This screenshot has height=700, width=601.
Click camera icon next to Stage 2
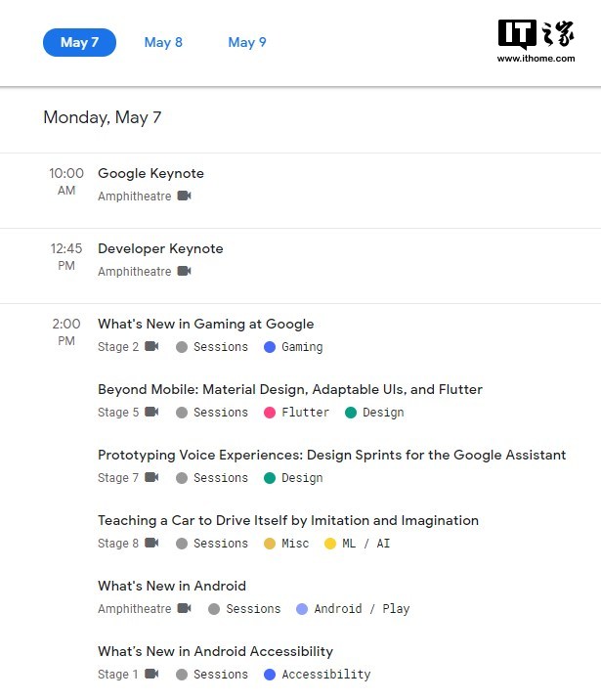[151, 346]
